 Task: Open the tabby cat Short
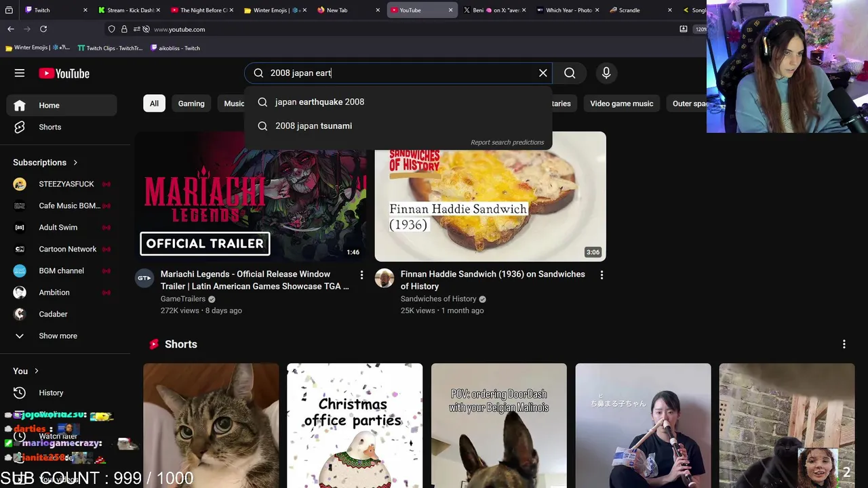click(x=211, y=426)
